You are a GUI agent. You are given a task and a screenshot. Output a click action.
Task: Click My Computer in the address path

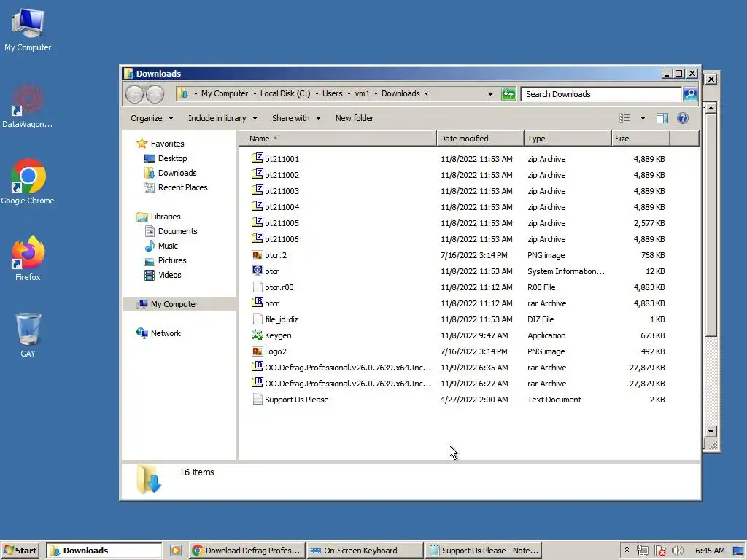coord(225,94)
